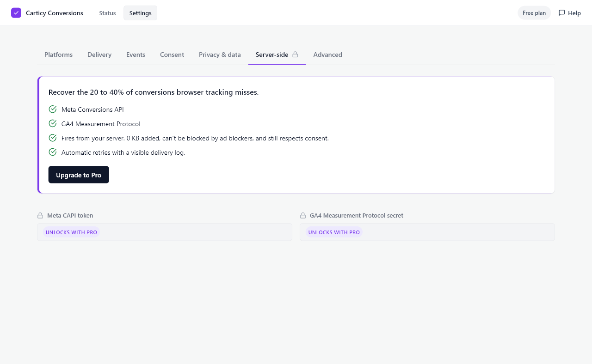Click the Upgrade to Pro button
Image resolution: width=592 pixels, height=364 pixels.
click(x=79, y=175)
